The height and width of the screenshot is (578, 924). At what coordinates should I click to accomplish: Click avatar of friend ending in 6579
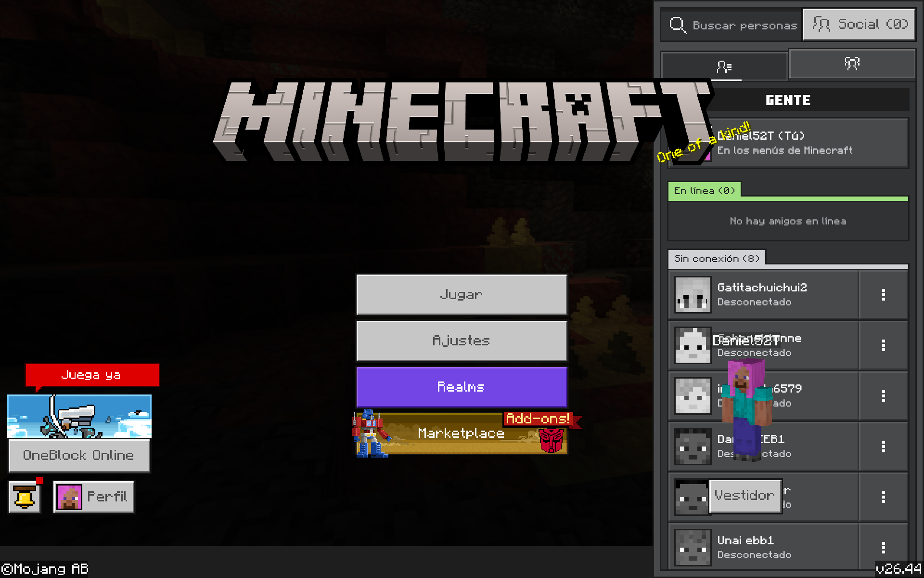click(x=693, y=396)
